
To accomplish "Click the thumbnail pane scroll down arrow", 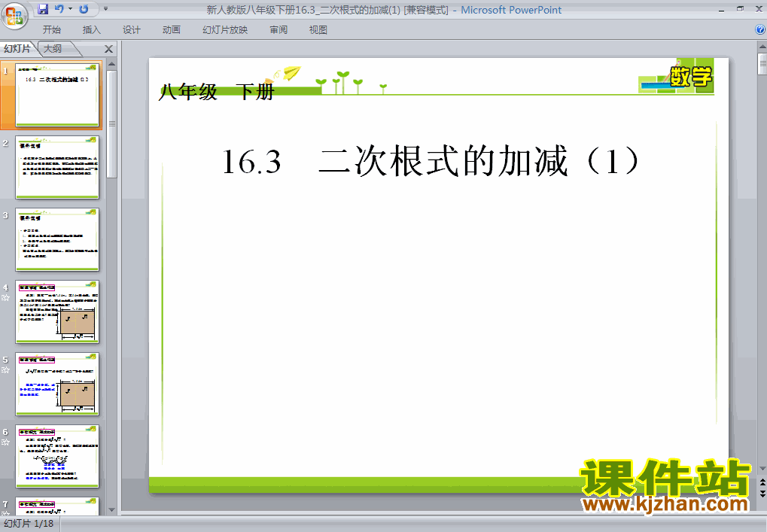I will pos(111,510).
